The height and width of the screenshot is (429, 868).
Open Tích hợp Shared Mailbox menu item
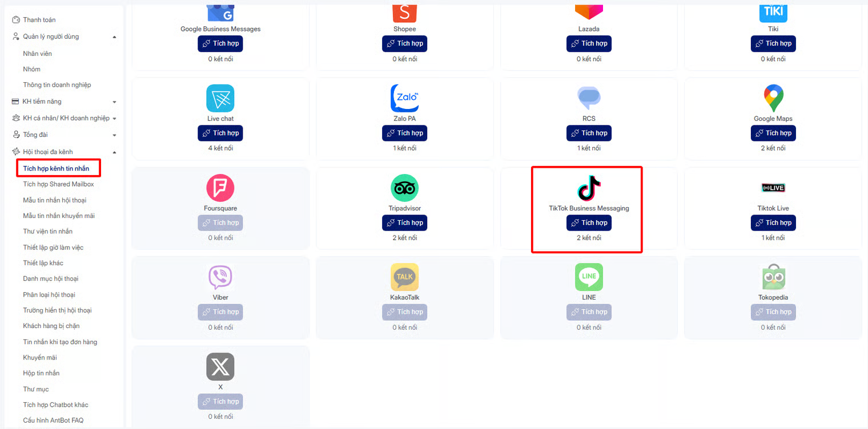click(x=58, y=184)
